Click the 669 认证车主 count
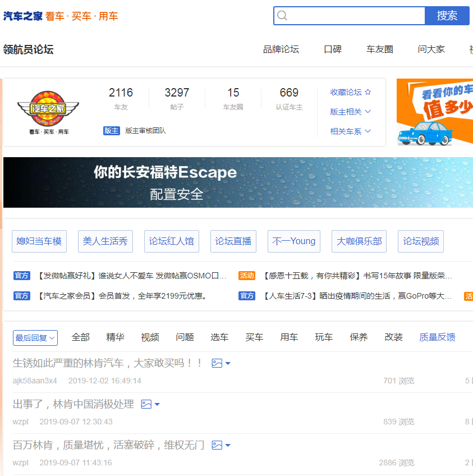 (289, 98)
